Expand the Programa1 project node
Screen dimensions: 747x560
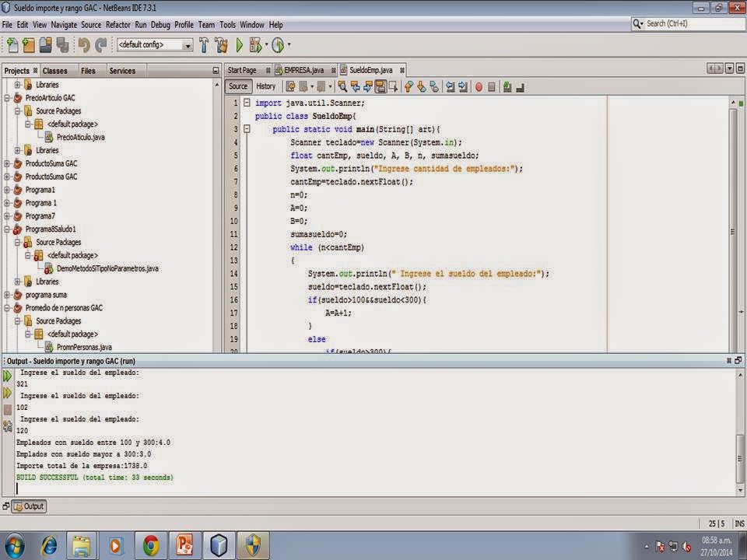coord(8,189)
